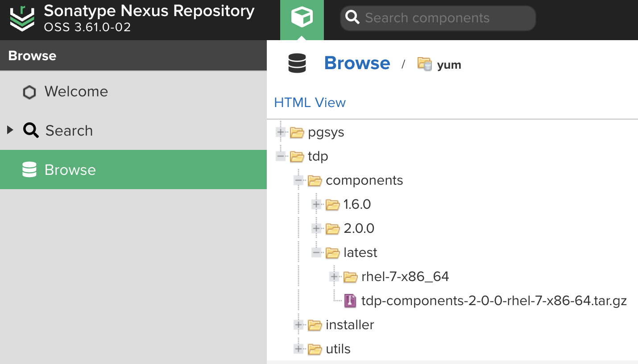Collapse the tdp folder node

(x=281, y=156)
